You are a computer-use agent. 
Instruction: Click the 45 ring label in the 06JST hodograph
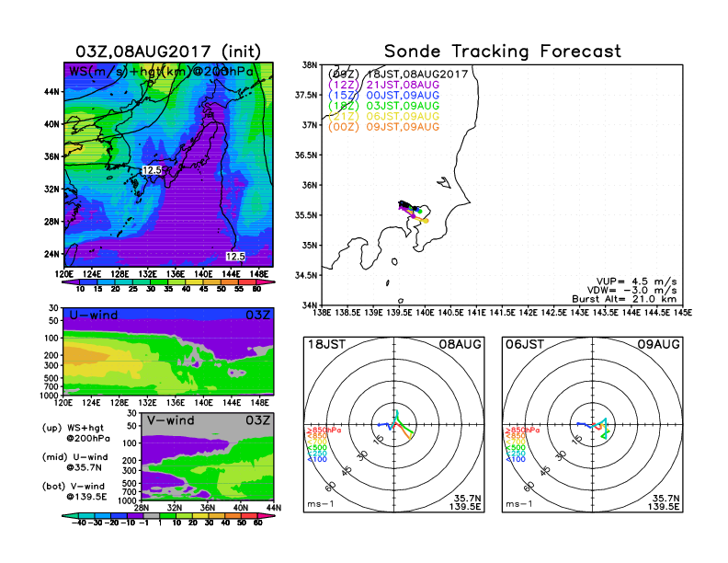click(x=545, y=470)
